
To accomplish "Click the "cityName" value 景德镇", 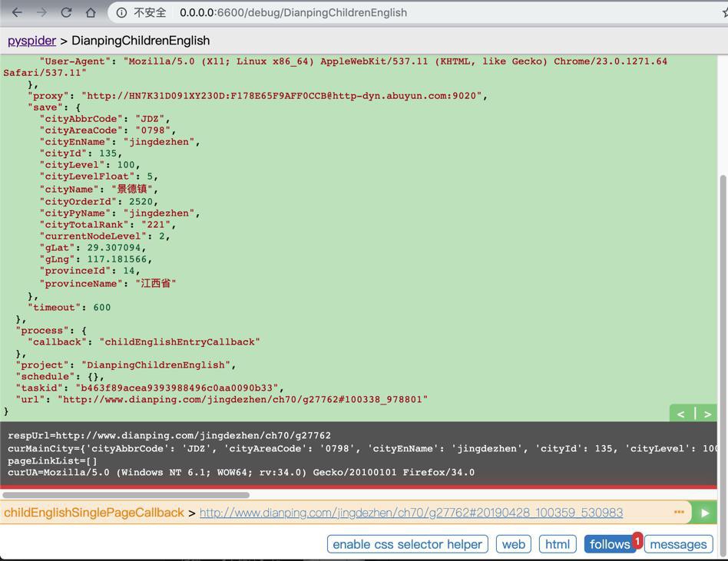I will [x=132, y=190].
